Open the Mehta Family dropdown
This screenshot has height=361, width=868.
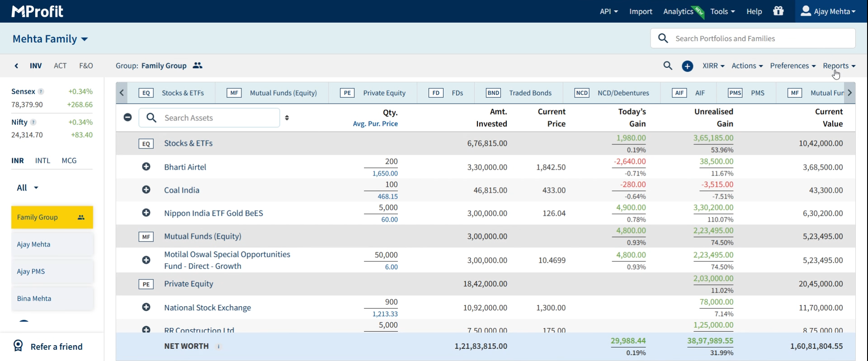50,39
